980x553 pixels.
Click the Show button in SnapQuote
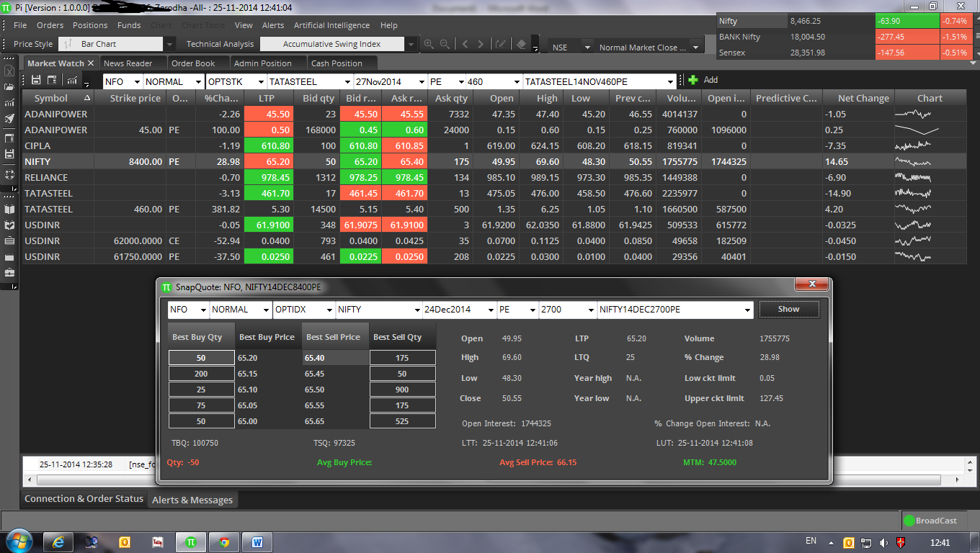pyautogui.click(x=788, y=309)
